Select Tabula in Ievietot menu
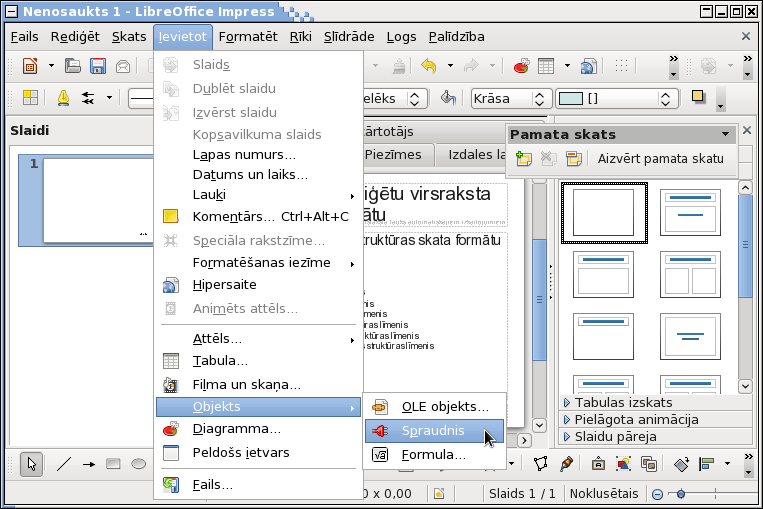 tap(258, 361)
